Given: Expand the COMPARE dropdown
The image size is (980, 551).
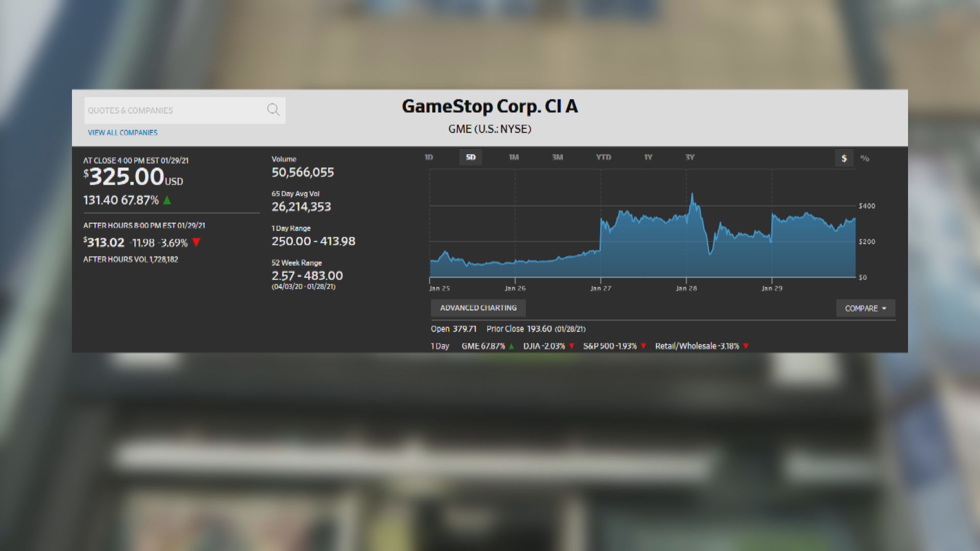Looking at the screenshot, I should (x=865, y=308).
